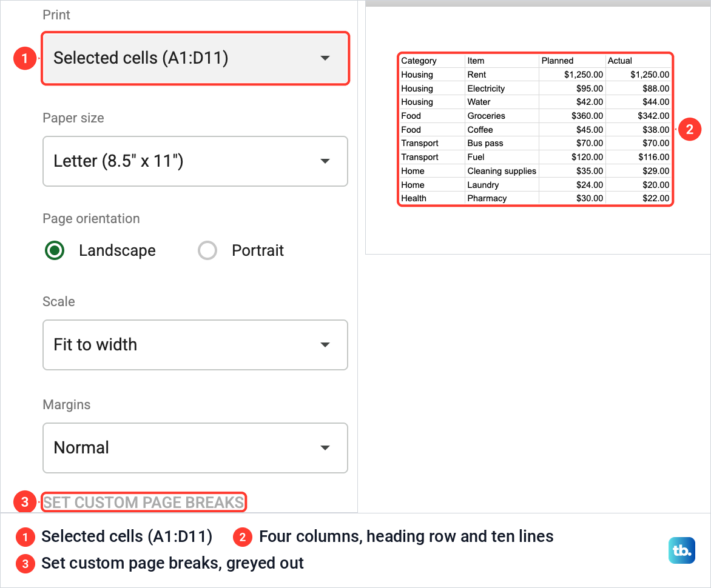
Task: Click the $120.00 planned fuel value
Action: (587, 157)
